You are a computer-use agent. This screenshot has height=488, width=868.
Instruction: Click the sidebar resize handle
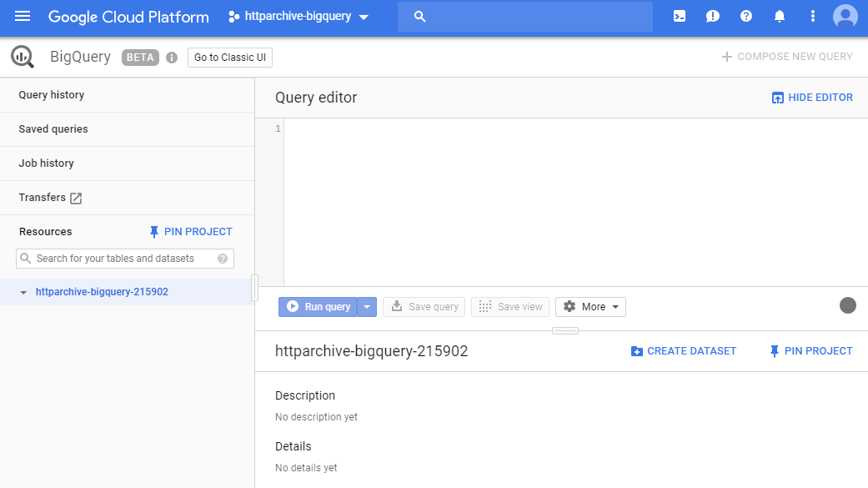point(254,288)
